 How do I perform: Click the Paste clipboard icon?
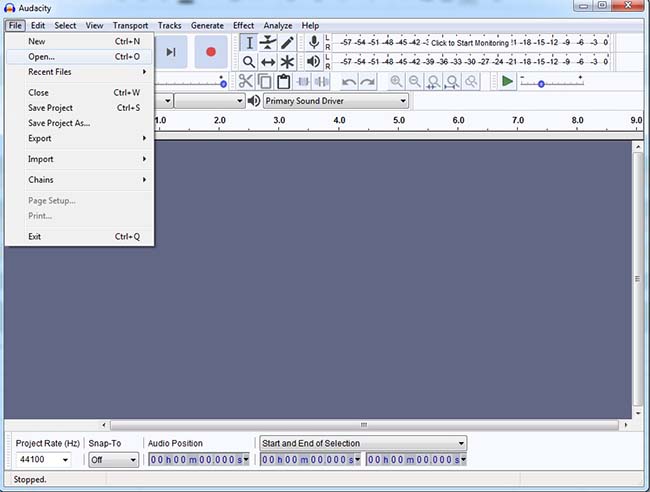[284, 81]
